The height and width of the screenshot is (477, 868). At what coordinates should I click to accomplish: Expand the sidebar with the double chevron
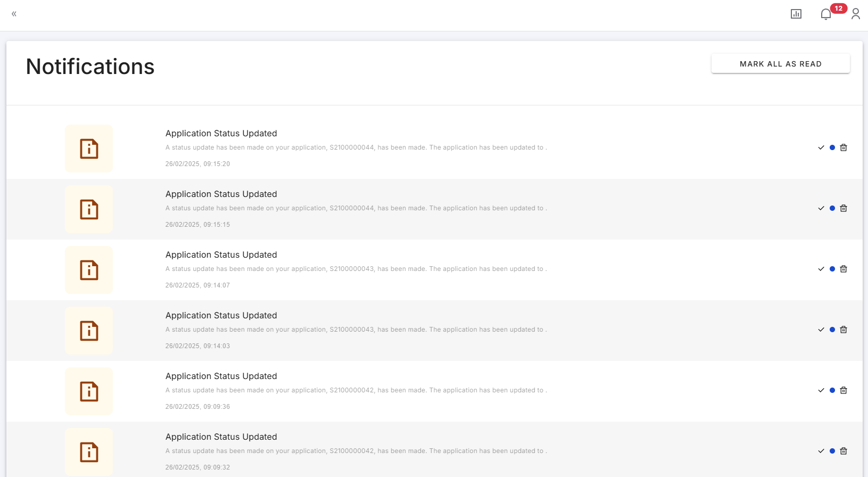coord(14,14)
